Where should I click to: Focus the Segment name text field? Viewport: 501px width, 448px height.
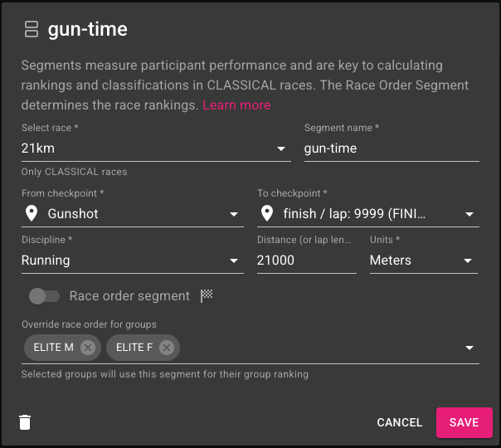pyautogui.click(x=392, y=149)
